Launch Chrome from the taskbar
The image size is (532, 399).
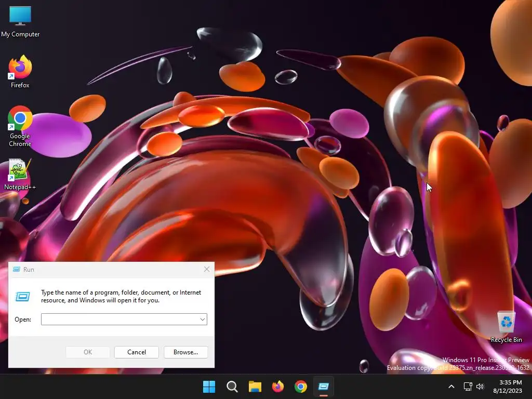(x=301, y=387)
